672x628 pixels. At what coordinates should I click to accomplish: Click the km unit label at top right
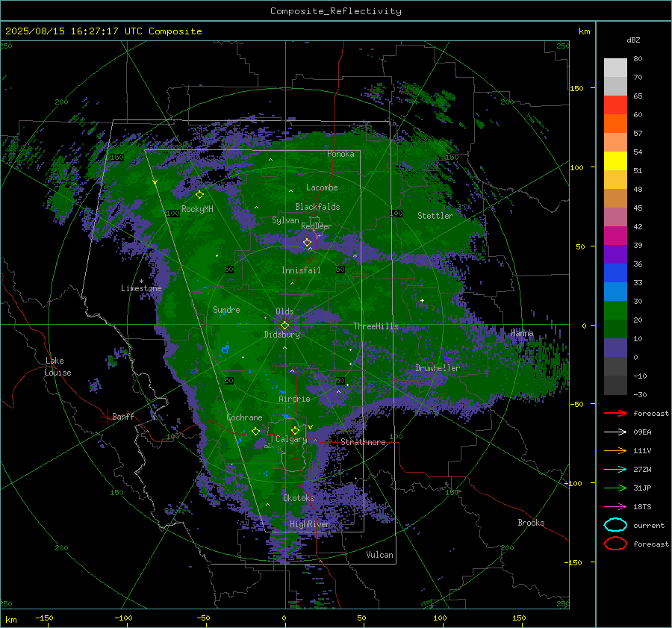pos(584,31)
